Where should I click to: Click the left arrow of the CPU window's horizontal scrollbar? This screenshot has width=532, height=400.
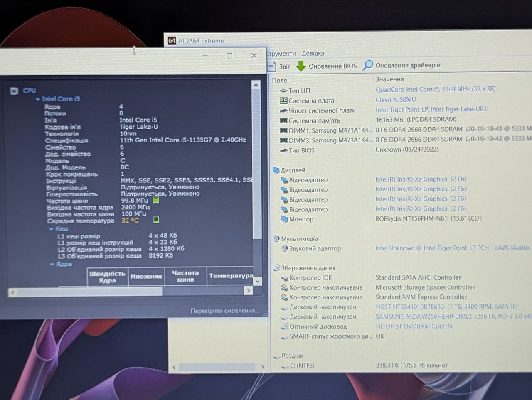13,292
